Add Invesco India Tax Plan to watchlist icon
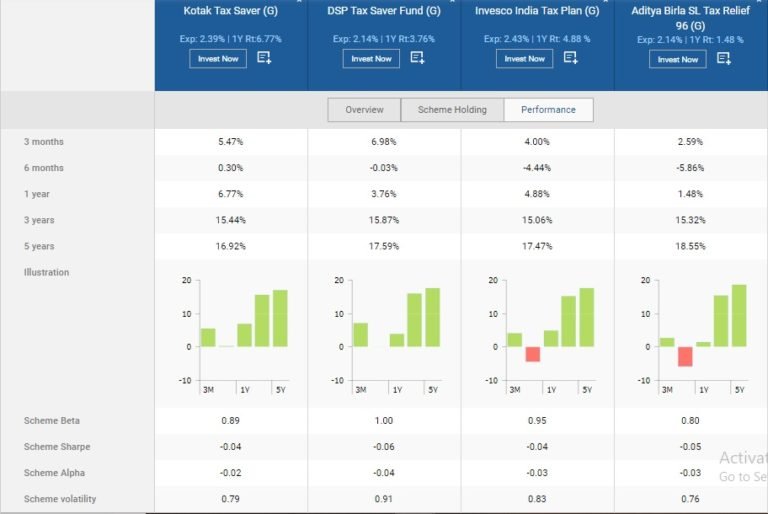 pyautogui.click(x=571, y=58)
